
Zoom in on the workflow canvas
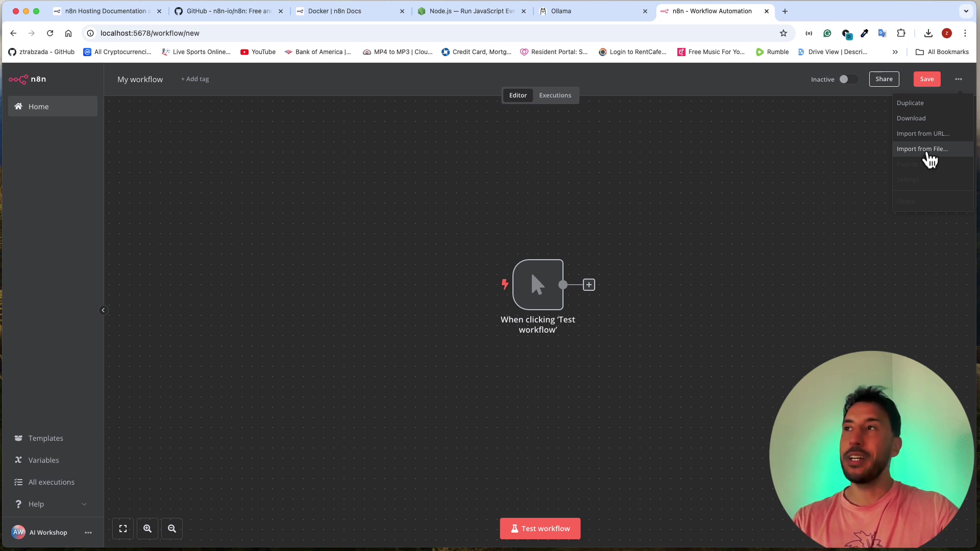(x=148, y=529)
